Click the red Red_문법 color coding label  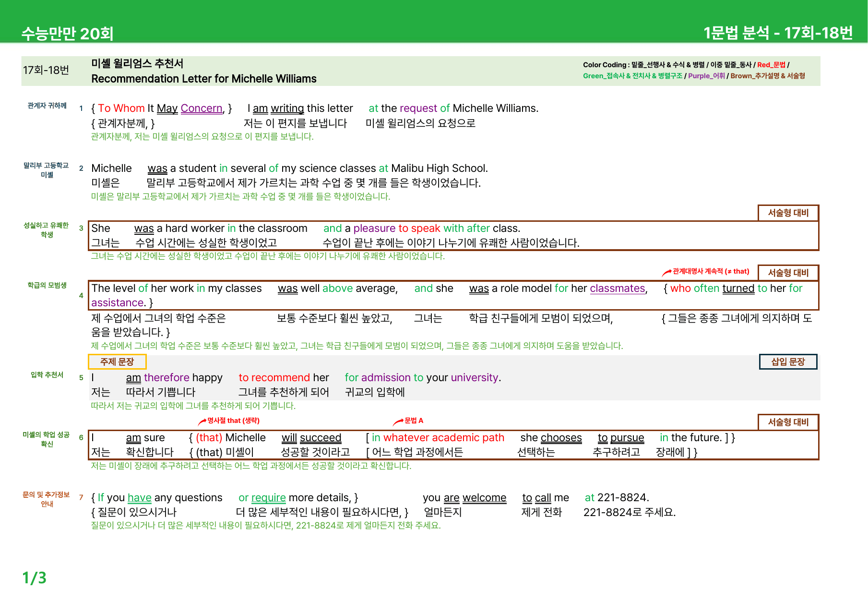pyautogui.click(x=771, y=65)
